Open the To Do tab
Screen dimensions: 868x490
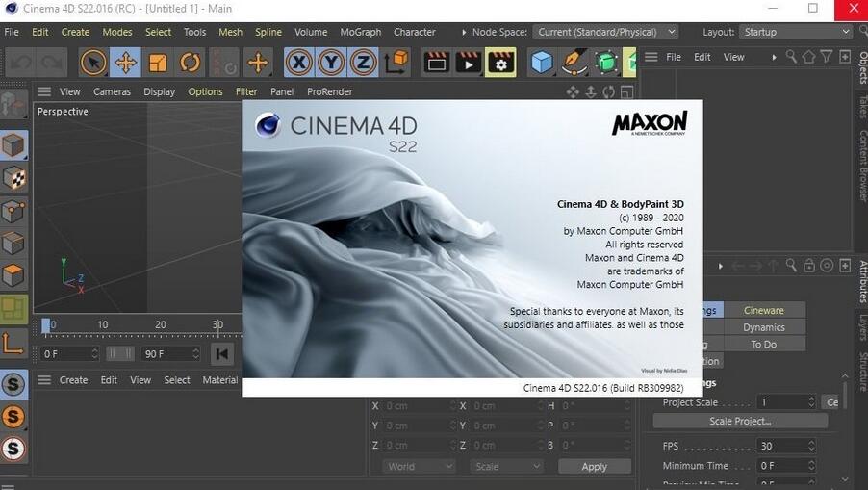coord(764,344)
